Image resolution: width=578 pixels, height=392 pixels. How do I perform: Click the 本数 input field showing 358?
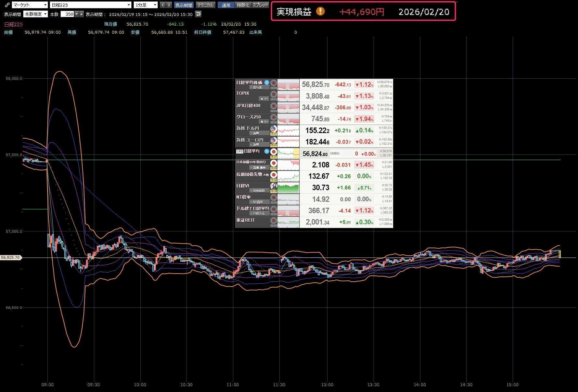68,14
